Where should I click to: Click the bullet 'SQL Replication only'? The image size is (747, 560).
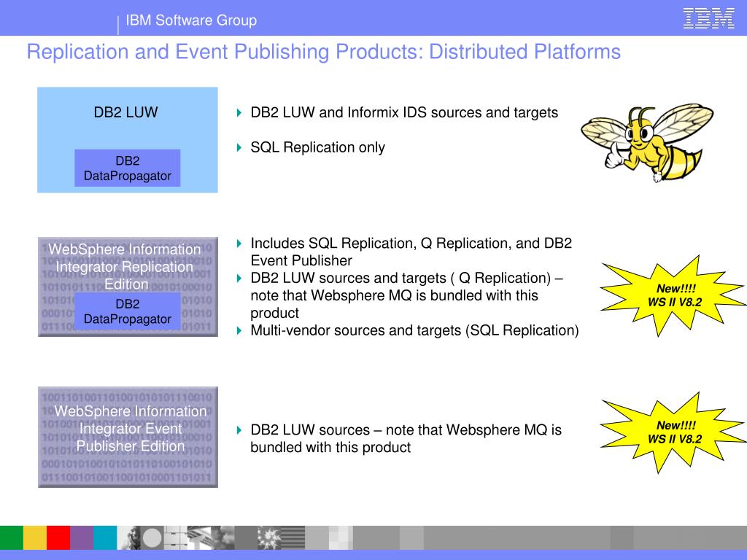(318, 147)
